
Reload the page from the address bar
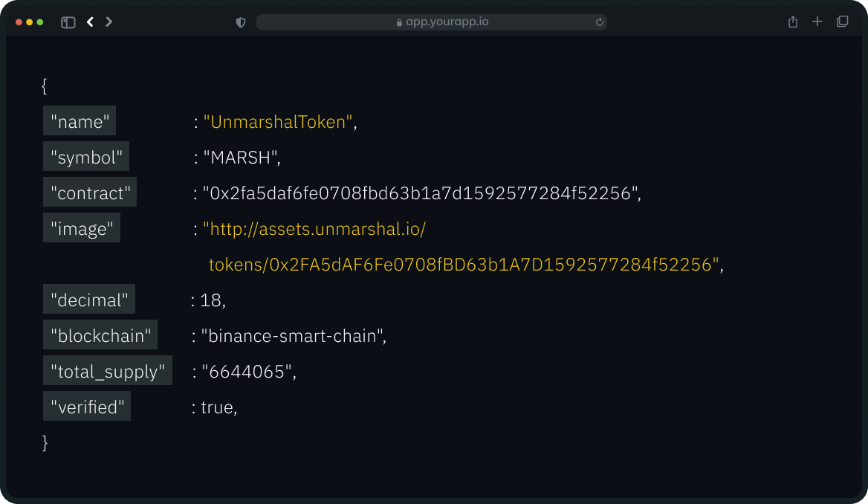click(599, 22)
